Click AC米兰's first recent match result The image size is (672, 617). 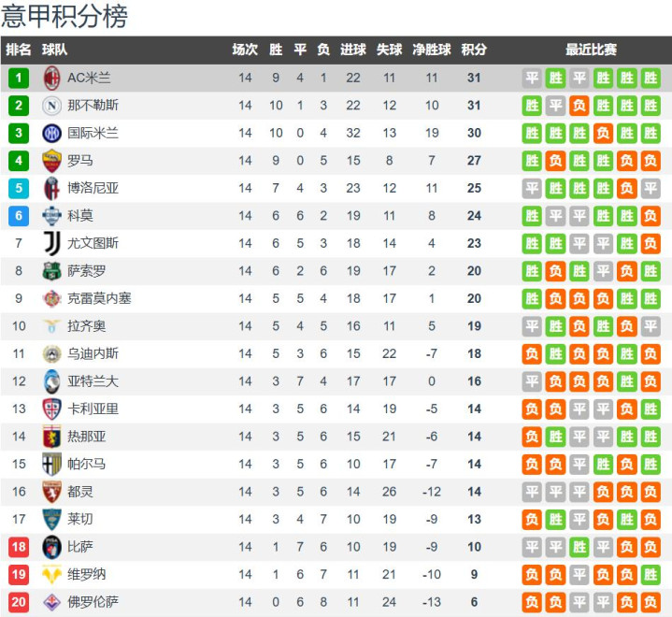[532, 79]
